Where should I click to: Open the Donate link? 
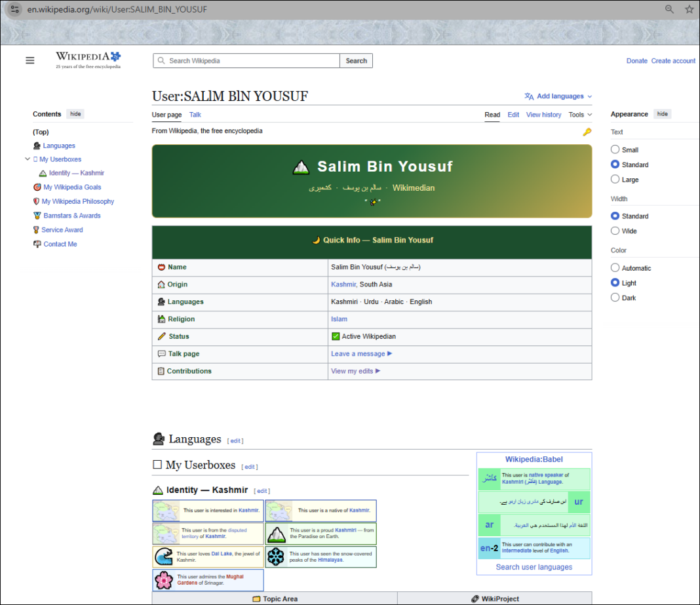(636, 61)
